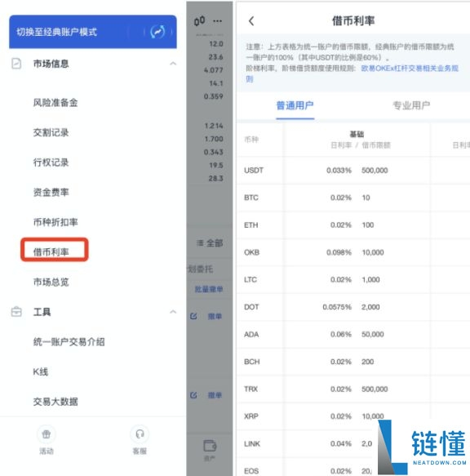This screenshot has width=470, height=476.
Task: Click the first 撤单 link
Action: (215, 316)
